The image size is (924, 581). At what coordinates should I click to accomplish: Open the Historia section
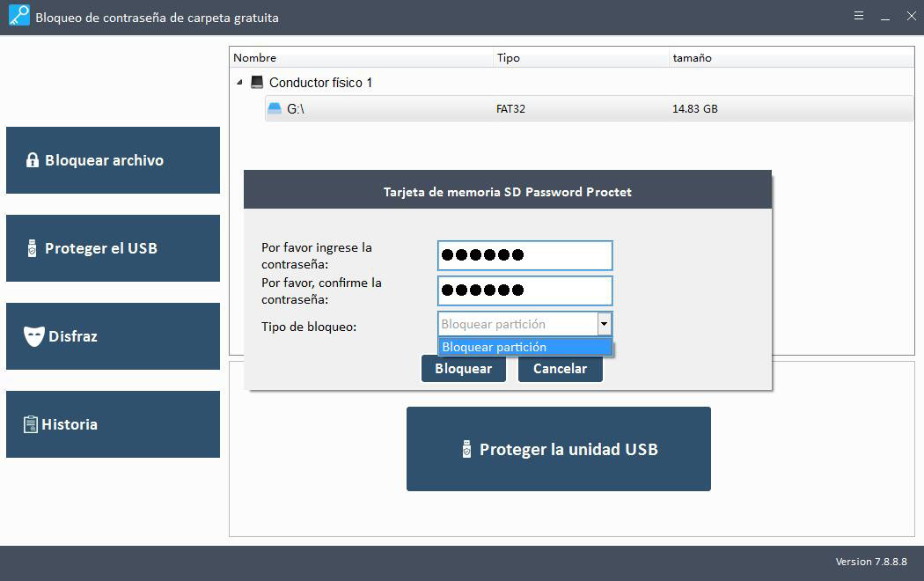click(113, 424)
